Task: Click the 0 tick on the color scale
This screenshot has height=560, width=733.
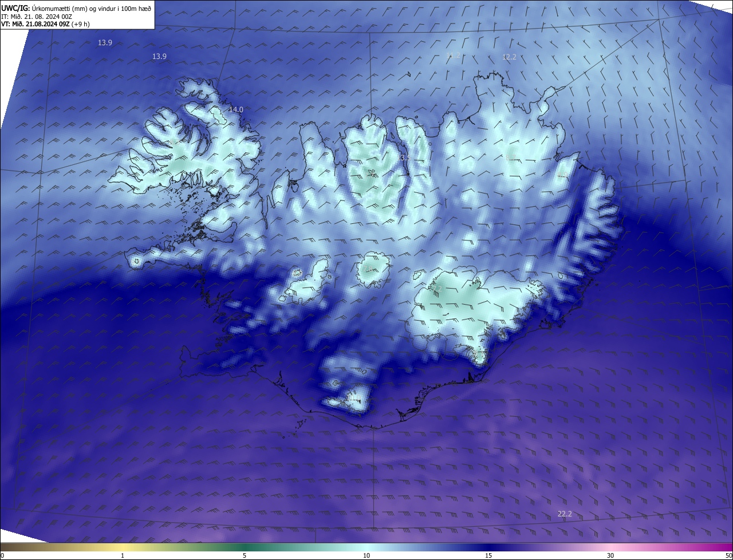Action: click(x=2, y=555)
